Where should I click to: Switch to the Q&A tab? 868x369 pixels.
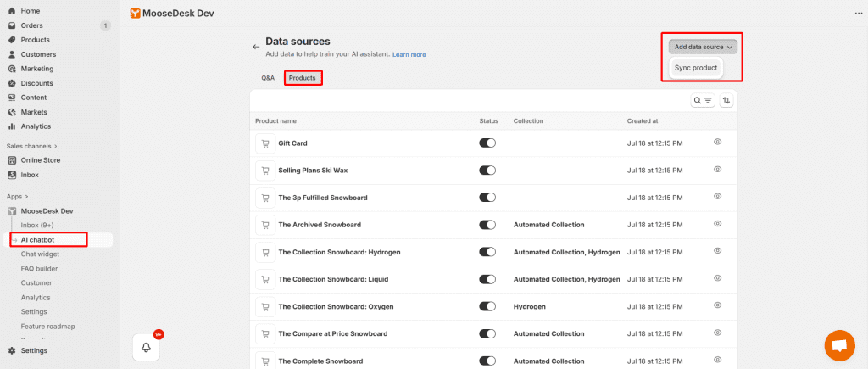pos(268,78)
